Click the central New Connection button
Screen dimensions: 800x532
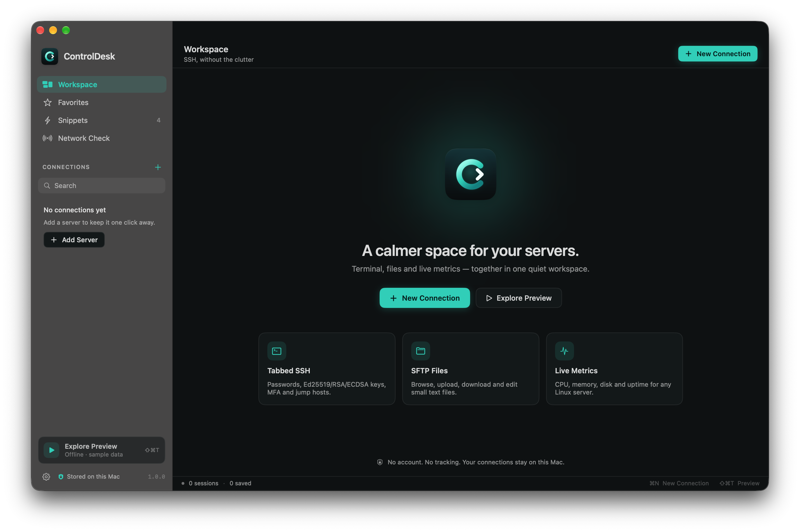pyautogui.click(x=424, y=298)
